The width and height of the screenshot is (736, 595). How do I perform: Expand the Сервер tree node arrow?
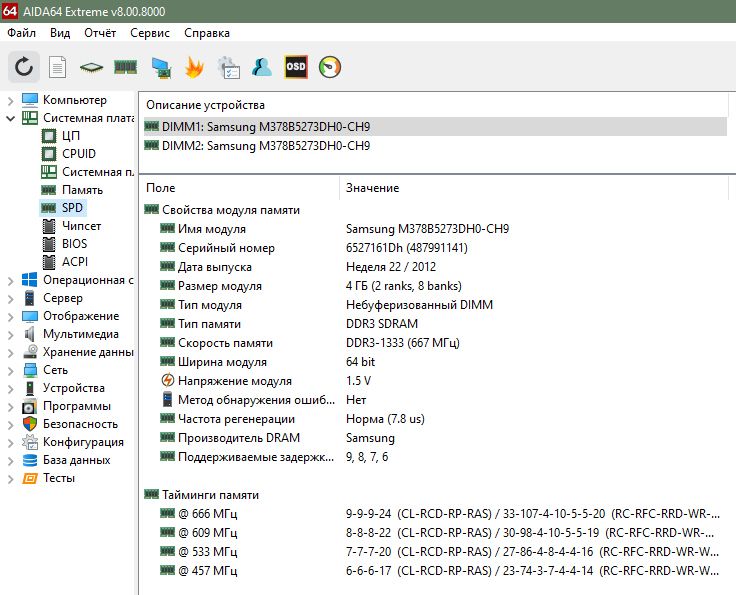click(10, 298)
